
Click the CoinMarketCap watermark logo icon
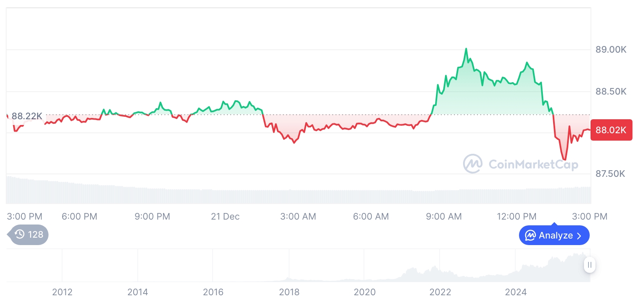click(x=473, y=164)
